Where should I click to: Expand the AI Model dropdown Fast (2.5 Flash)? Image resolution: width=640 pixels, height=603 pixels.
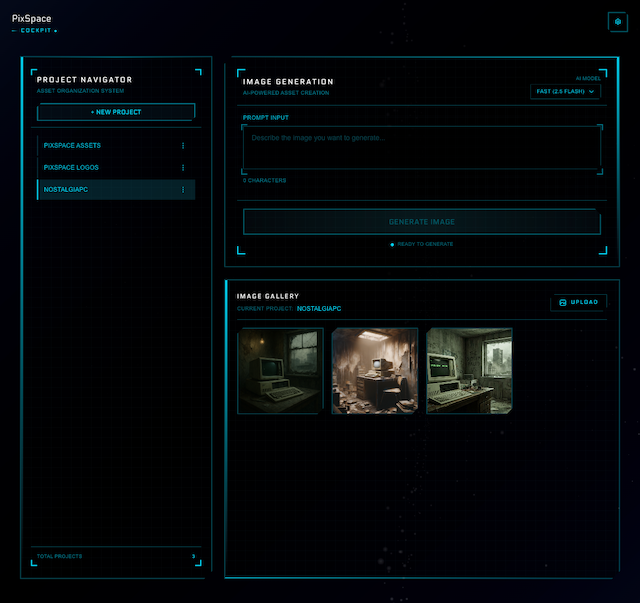pyautogui.click(x=565, y=91)
